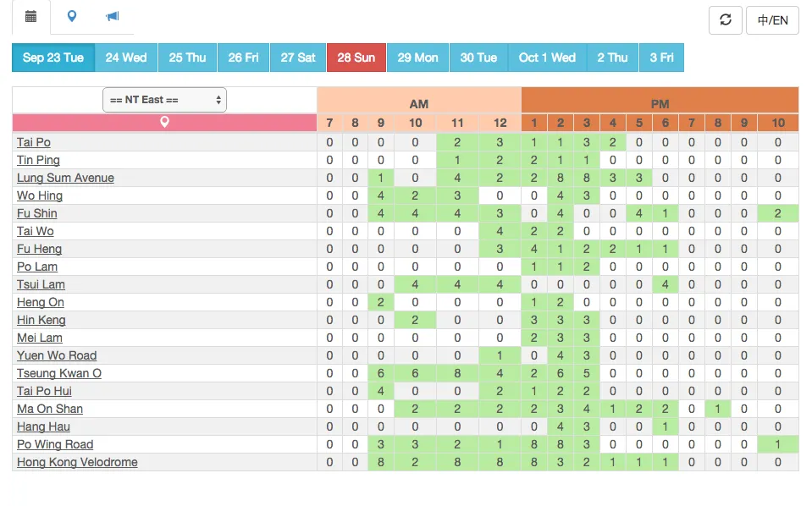The image size is (812, 506).
Task: Select Fu Shin 10 PM slot cell
Action: coord(778,213)
